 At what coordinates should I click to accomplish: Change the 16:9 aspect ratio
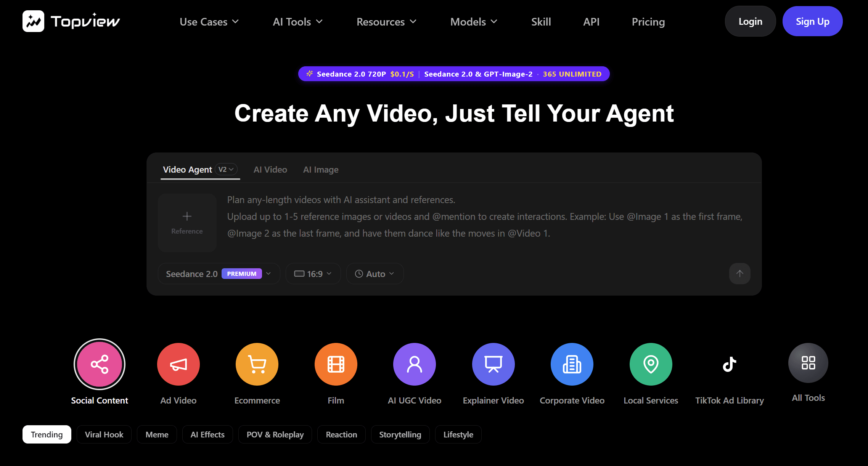(x=313, y=274)
